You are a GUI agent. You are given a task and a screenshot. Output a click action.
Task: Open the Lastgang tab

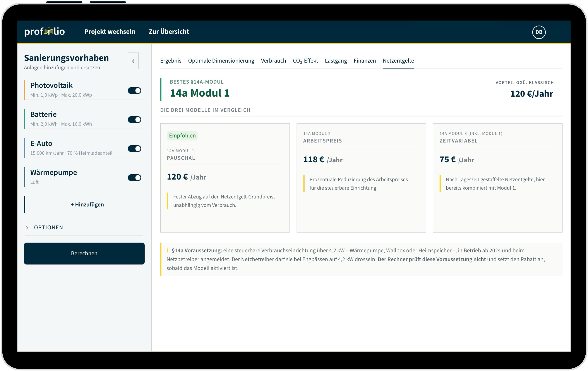click(x=336, y=61)
